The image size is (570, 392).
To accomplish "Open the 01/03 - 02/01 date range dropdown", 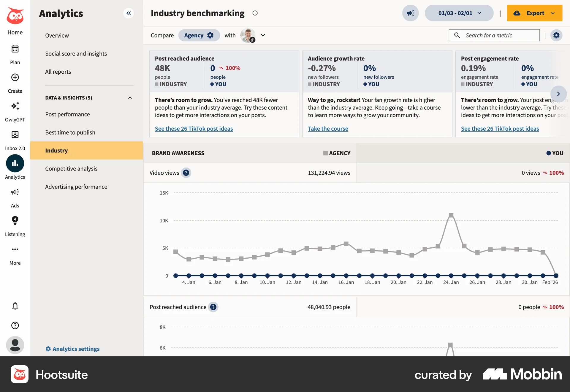I will click(459, 13).
